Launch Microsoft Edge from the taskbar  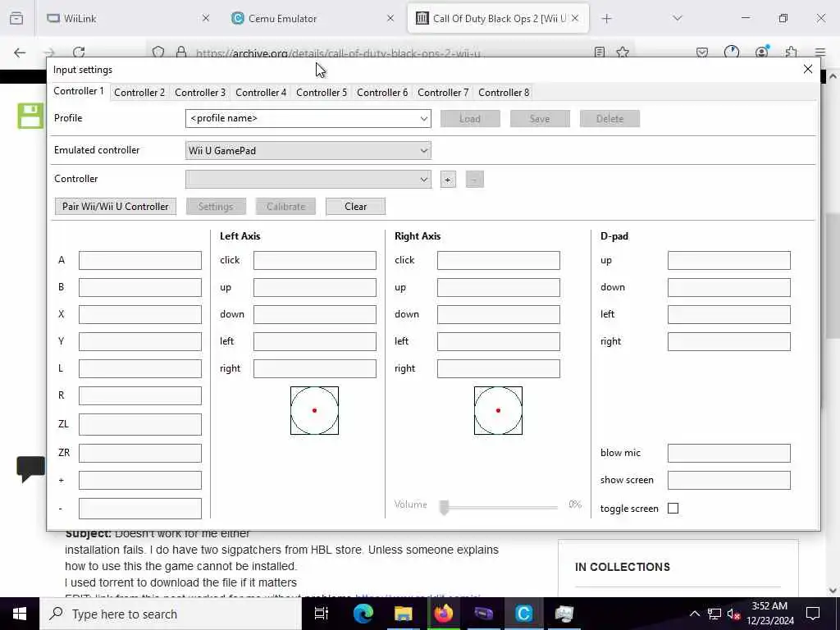coord(363,614)
